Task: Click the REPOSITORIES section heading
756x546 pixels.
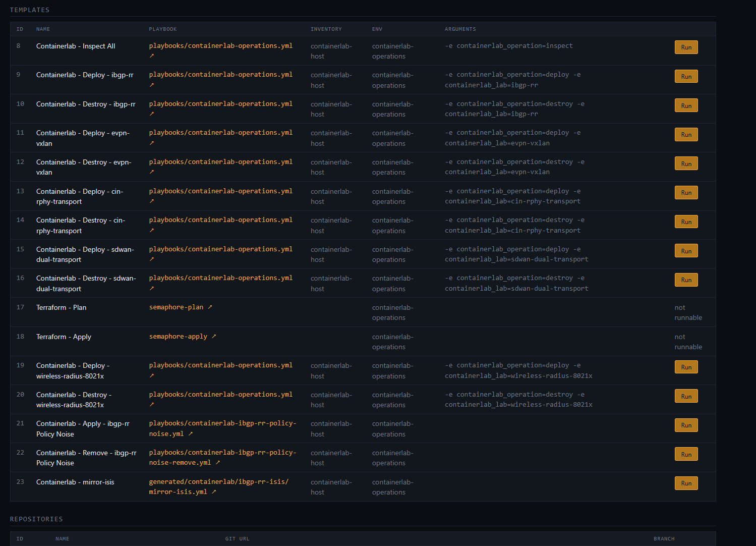Action: point(36,519)
